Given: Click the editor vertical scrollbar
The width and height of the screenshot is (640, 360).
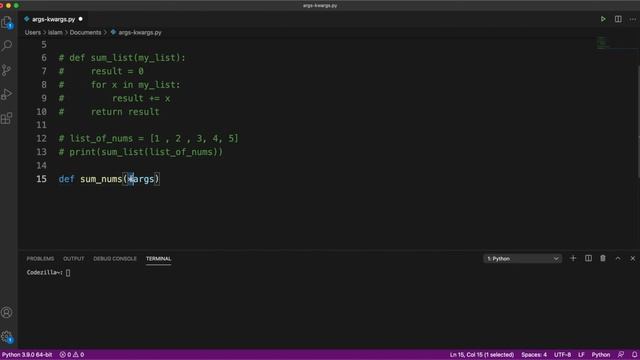Looking at the screenshot, I should [x=638, y=122].
